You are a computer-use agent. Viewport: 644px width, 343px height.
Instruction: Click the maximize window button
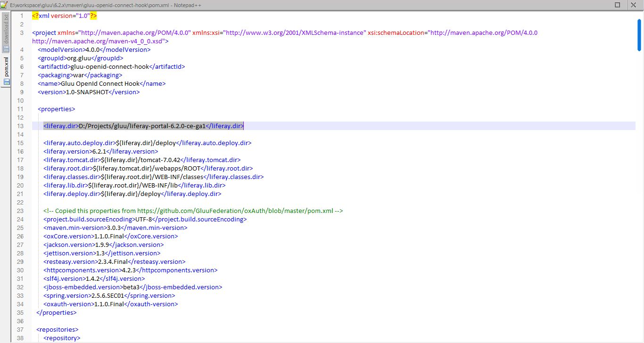[x=617, y=5]
